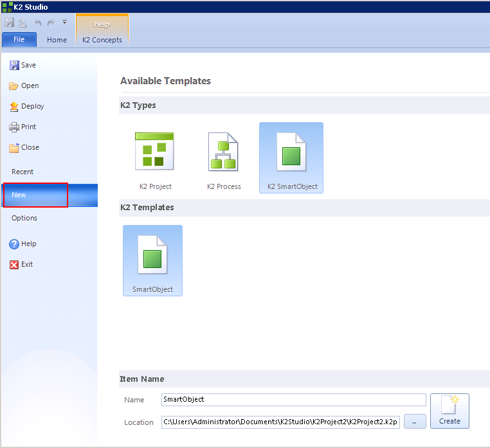490x448 pixels.
Task: Choose Print in the File menu
Action: click(28, 127)
